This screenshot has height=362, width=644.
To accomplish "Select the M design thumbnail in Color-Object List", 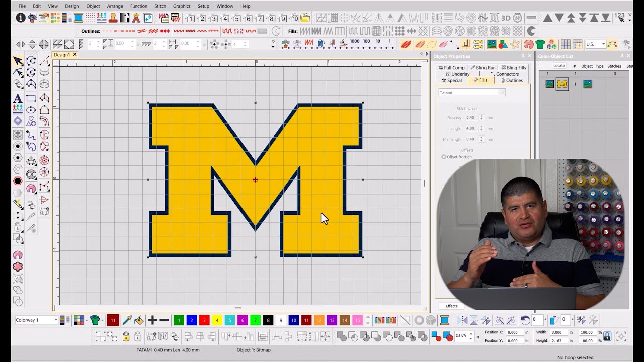I will point(562,84).
